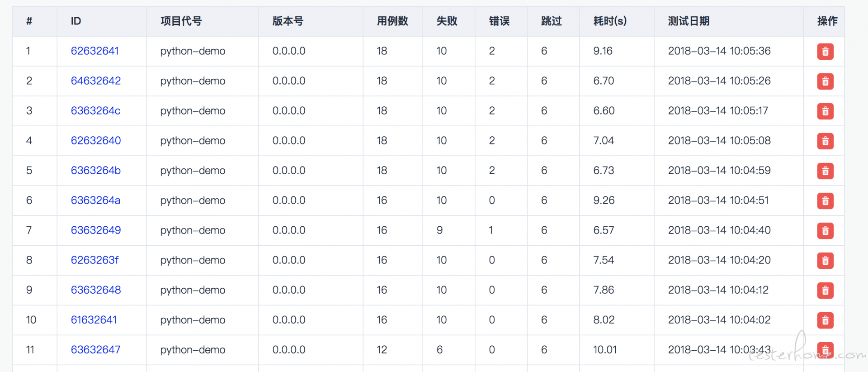Click the 测试日期 column header

pyautogui.click(x=689, y=21)
